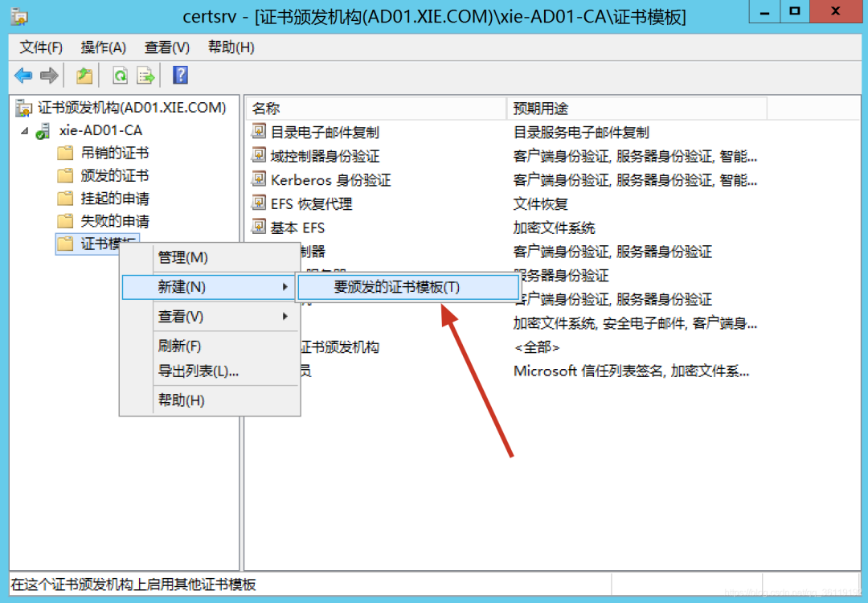The width and height of the screenshot is (868, 603).
Task: Collapse the xie-AD01-CA tree node
Action: (24, 130)
